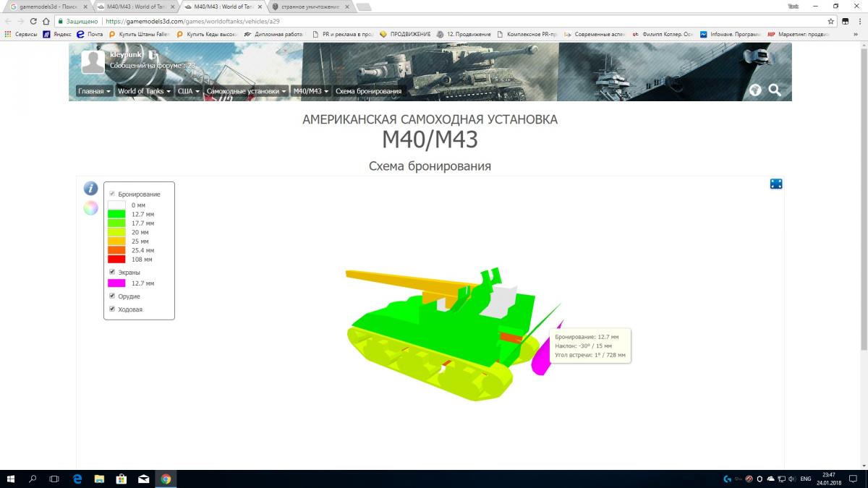Viewport: 868px width, 488px height.
Task: Open the Apps (Сервисы) bookmark shortcut
Action: 21,34
